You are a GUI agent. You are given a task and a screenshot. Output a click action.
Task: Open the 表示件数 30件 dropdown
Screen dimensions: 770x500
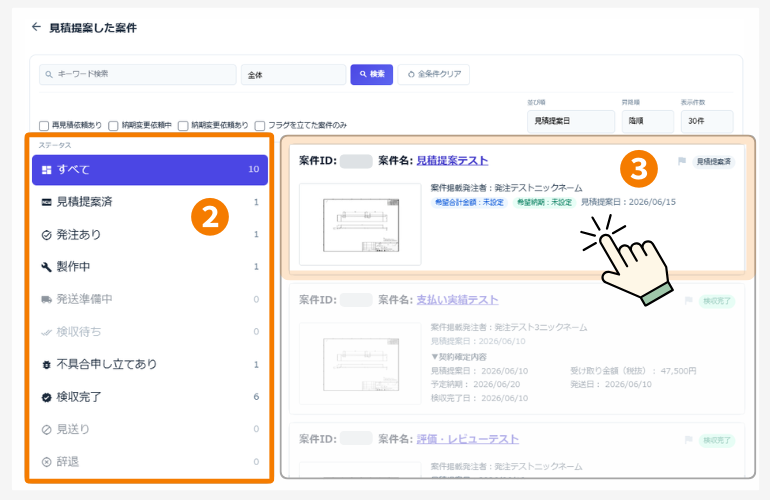[707, 121]
